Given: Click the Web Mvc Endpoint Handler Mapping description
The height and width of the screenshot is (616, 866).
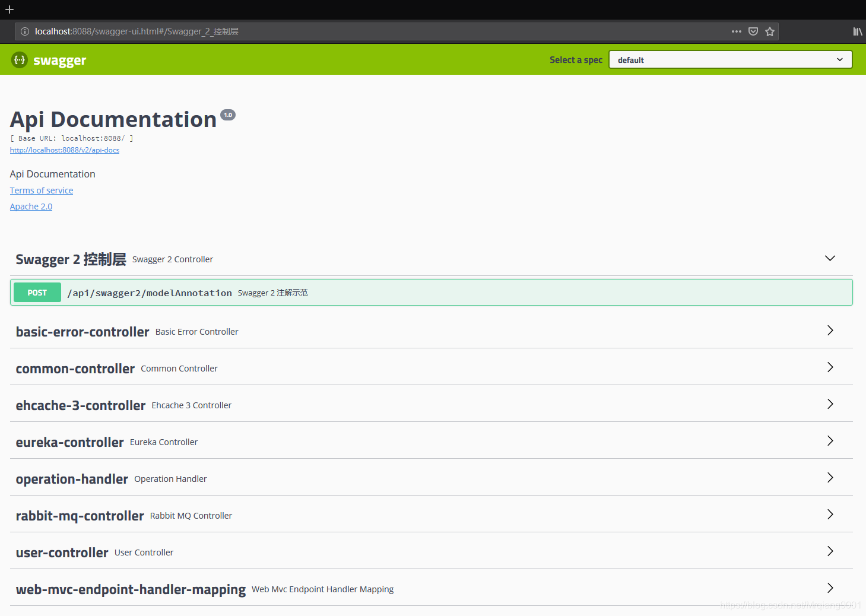Looking at the screenshot, I should pos(323,589).
